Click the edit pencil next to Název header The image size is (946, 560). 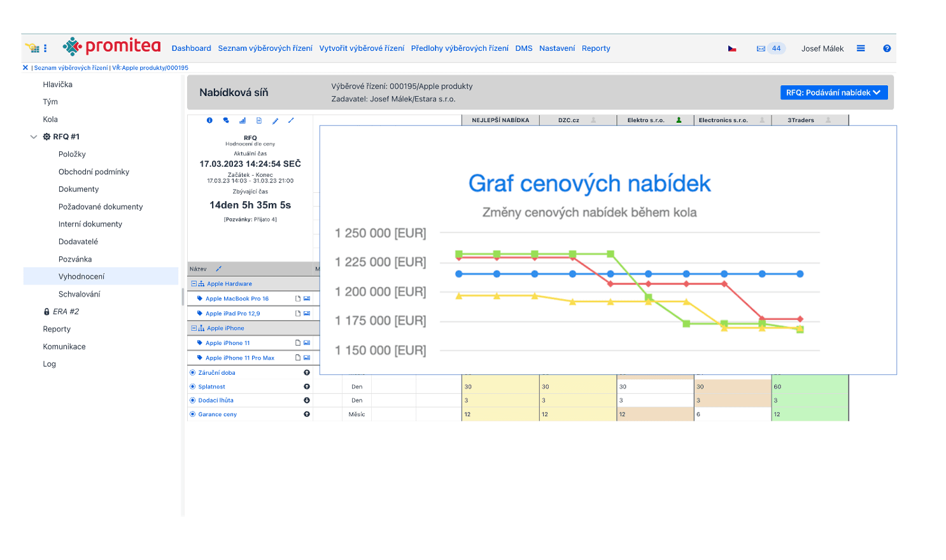[218, 269]
